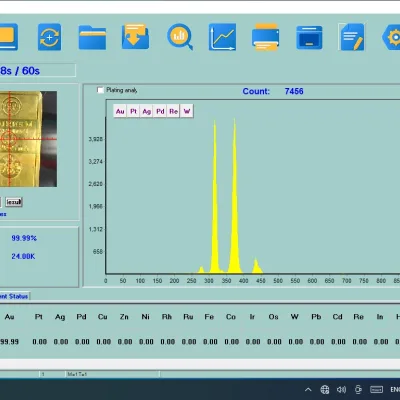Click the Ag column header
400x400 pixels.
click(x=60, y=317)
